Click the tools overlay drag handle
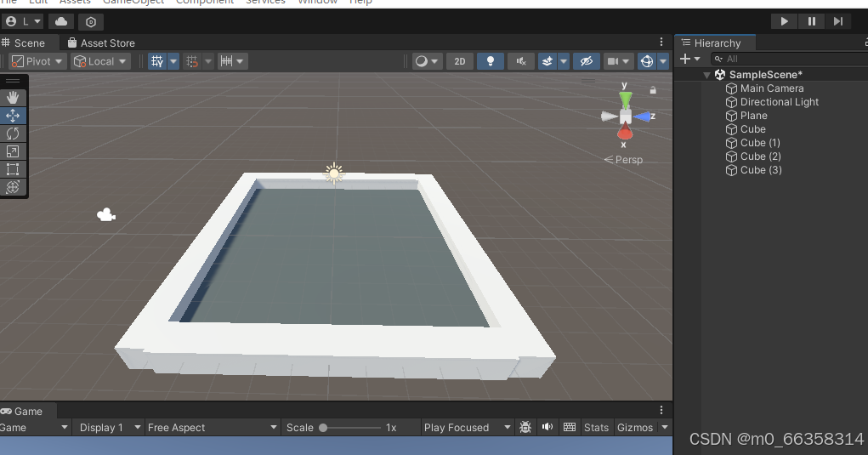The height and width of the screenshot is (455, 868). click(13, 81)
